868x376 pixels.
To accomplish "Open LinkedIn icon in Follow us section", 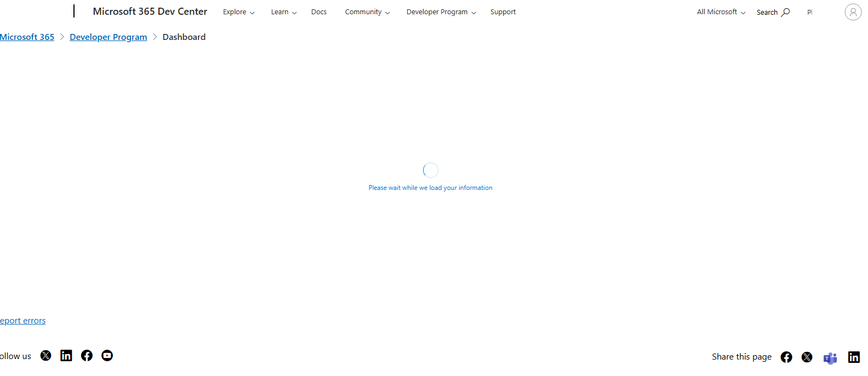I will (66, 356).
